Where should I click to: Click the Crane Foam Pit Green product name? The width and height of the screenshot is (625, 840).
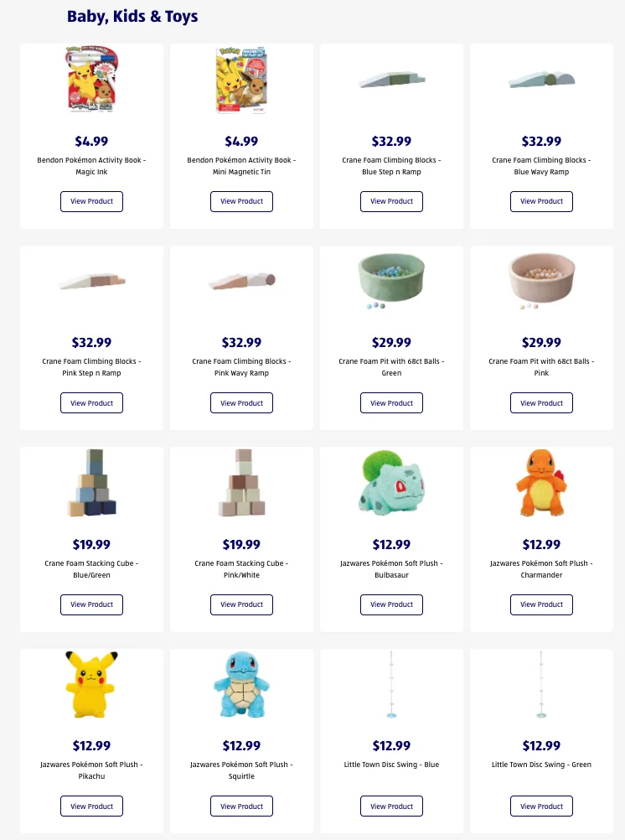(391, 367)
